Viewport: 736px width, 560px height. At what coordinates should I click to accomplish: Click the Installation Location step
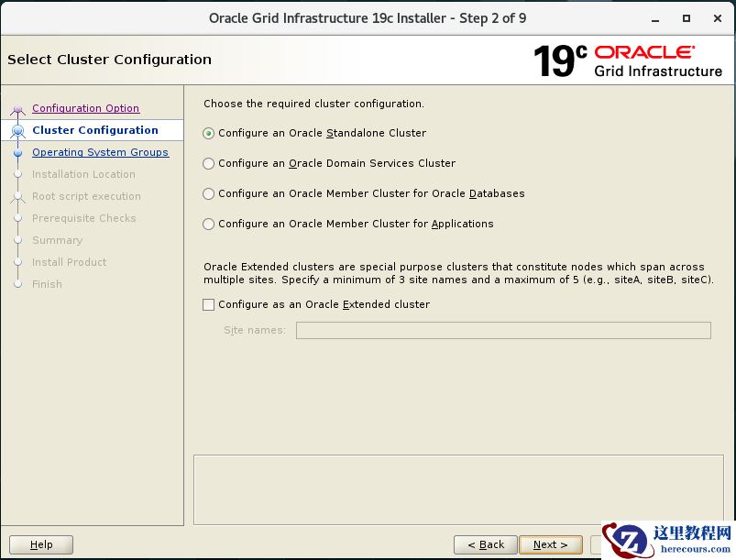pyautogui.click(x=83, y=174)
